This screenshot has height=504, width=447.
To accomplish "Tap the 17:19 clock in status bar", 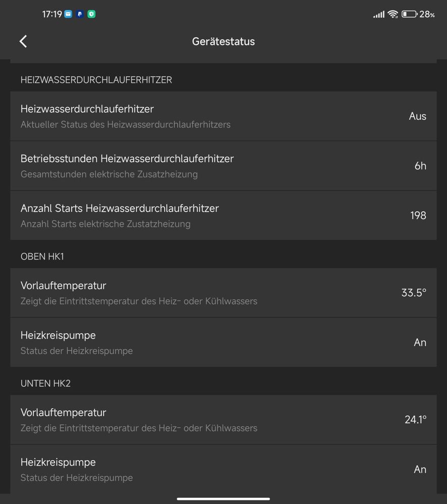I will click(x=52, y=14).
